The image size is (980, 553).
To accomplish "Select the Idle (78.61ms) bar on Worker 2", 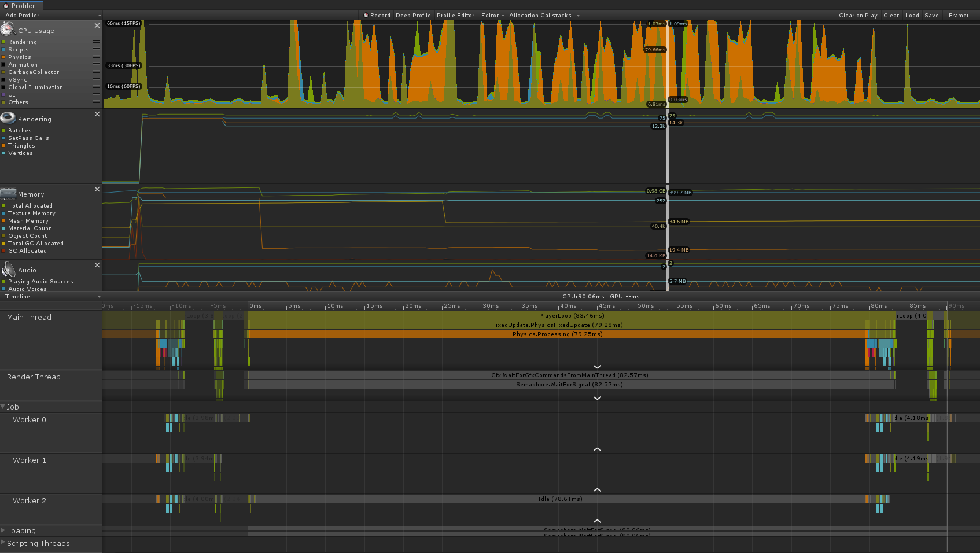I will pyautogui.click(x=560, y=499).
